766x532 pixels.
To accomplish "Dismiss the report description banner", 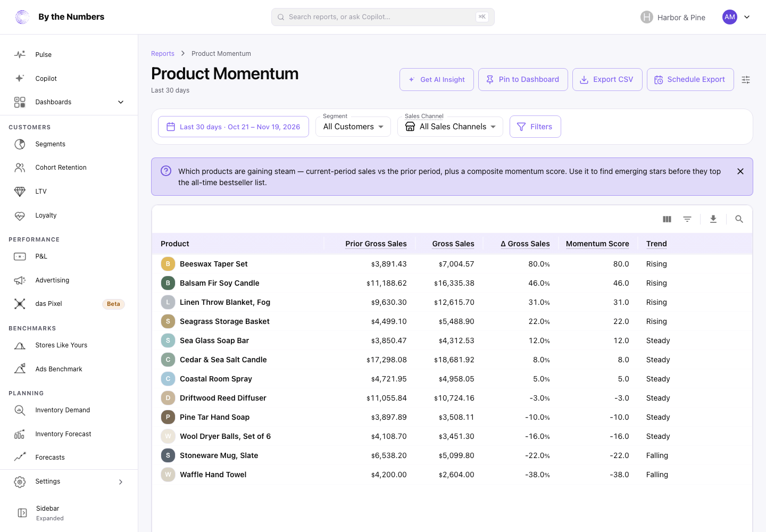I will [x=740, y=171].
